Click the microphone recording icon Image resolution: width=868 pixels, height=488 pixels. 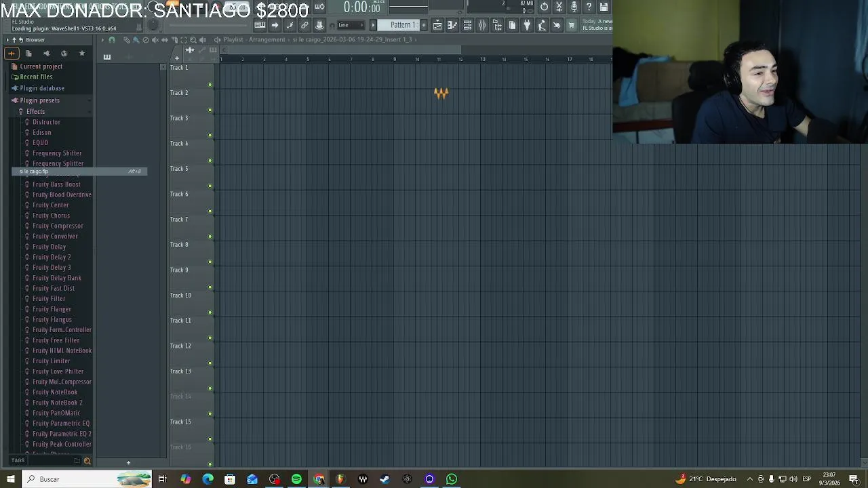point(574,7)
